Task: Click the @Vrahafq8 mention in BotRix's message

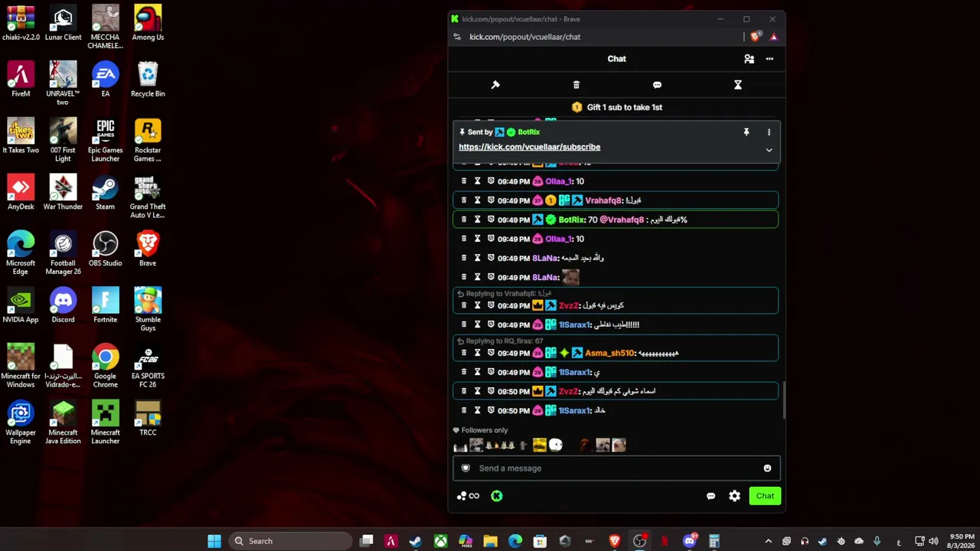Action: [622, 220]
